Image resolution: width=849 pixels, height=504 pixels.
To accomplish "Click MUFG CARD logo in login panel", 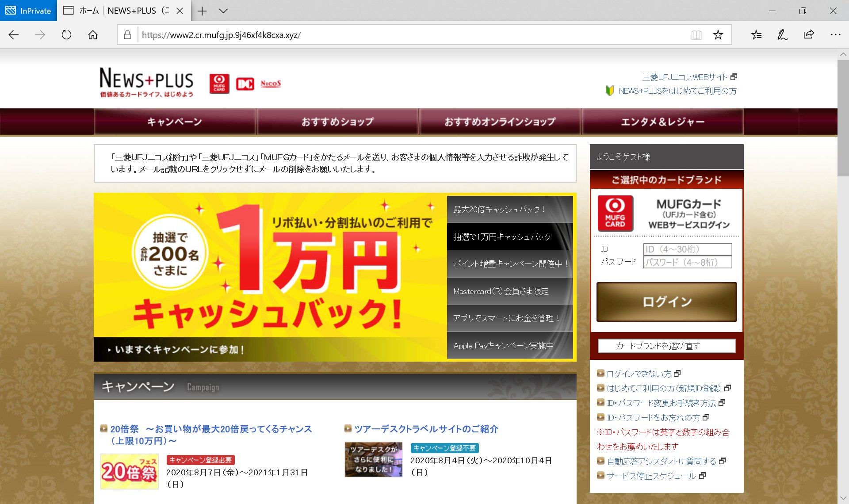I will [x=616, y=214].
